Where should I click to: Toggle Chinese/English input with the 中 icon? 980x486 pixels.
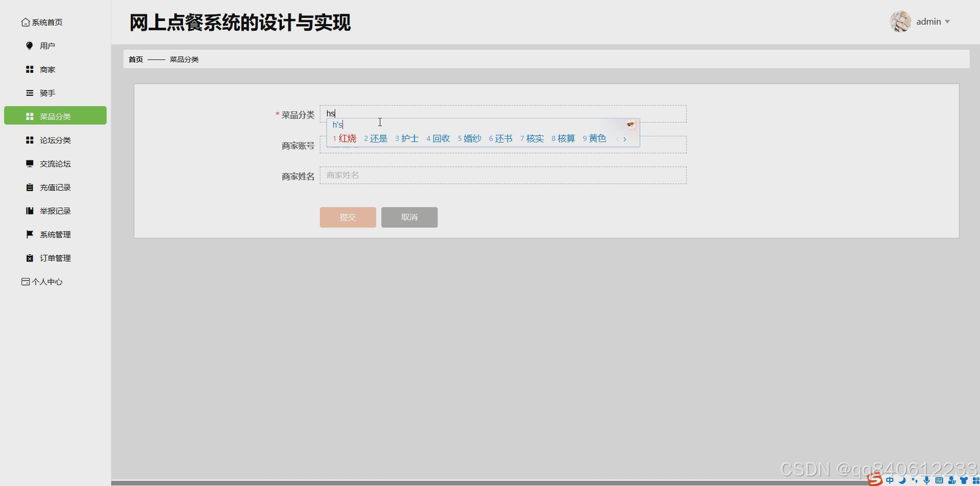pyautogui.click(x=889, y=480)
